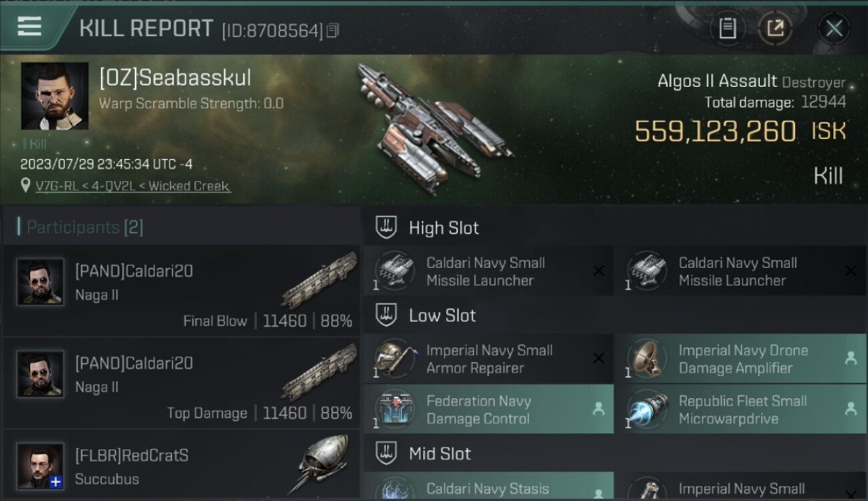Click the Low Slot shield icon

pos(386,315)
